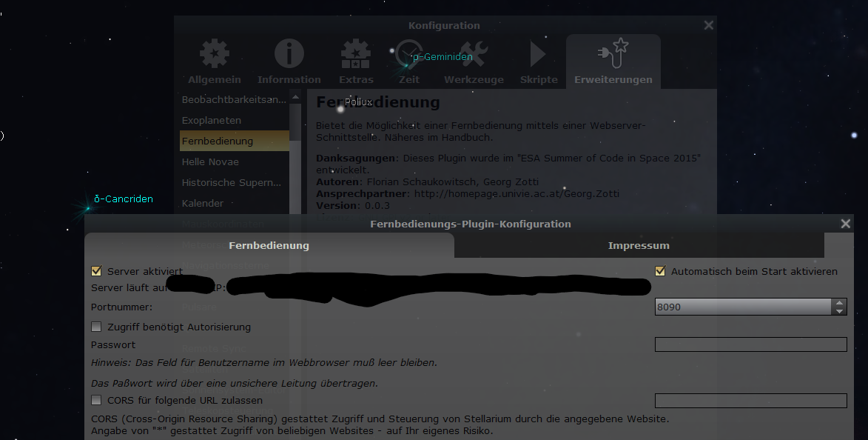868x440 pixels.
Task: Click the Pollux star label
Action: [x=358, y=102]
